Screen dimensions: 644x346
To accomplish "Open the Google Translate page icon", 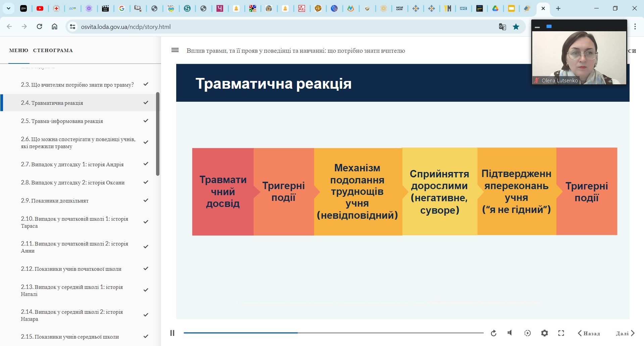I will [502, 27].
